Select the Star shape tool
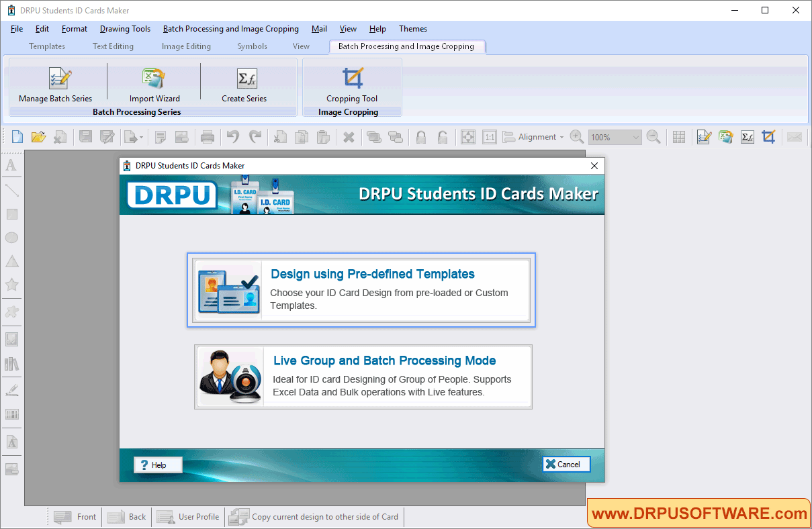 11,285
